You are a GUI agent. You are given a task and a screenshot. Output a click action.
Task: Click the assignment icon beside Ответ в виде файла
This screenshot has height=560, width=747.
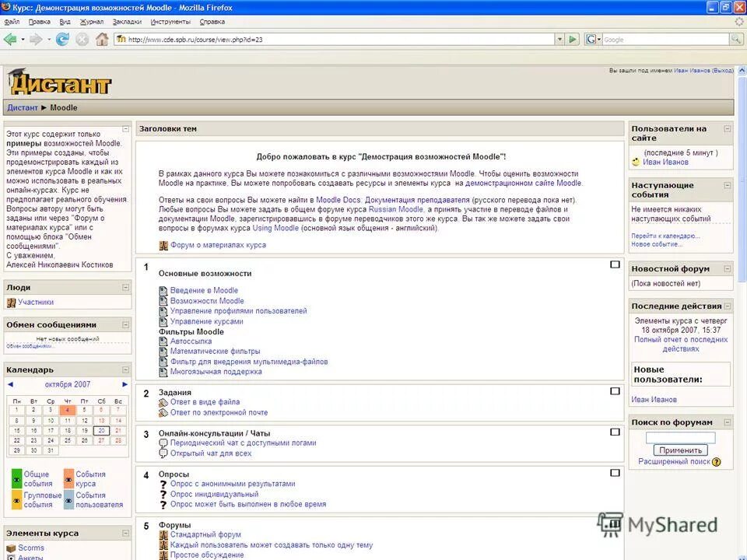(163, 402)
